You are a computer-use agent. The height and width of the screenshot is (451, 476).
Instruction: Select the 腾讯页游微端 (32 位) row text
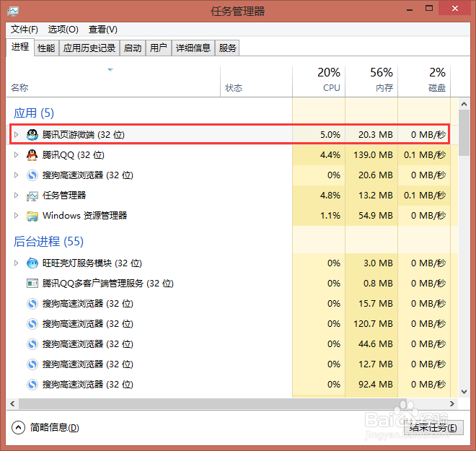point(84,134)
